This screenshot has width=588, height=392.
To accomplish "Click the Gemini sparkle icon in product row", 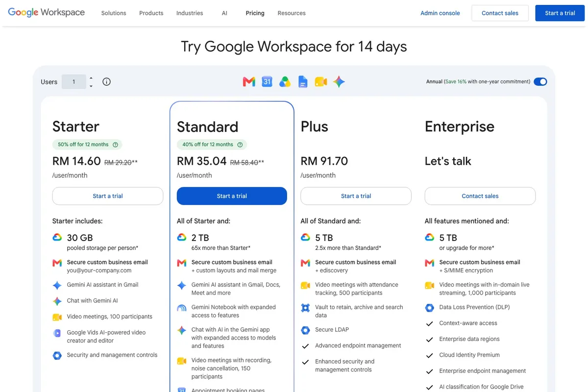I will click(x=339, y=82).
